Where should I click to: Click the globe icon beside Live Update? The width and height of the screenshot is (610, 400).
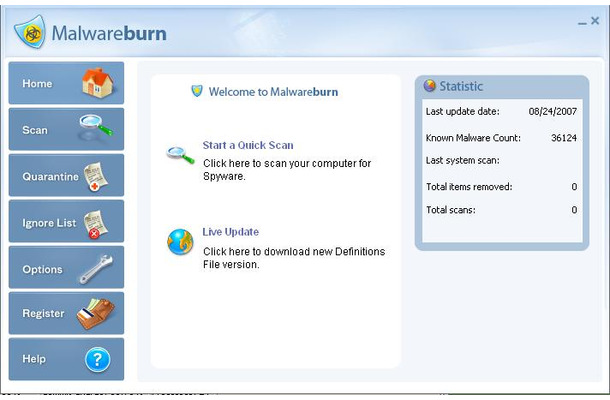click(x=180, y=242)
